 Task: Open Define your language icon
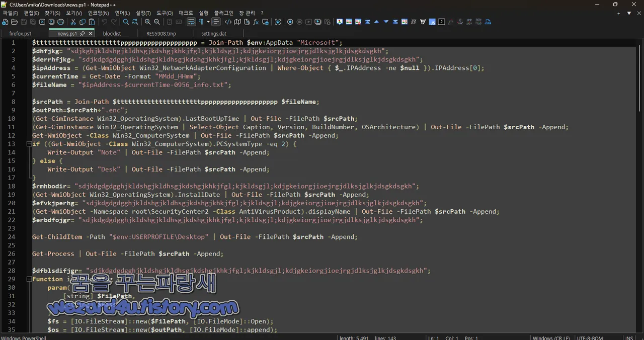tap(228, 22)
